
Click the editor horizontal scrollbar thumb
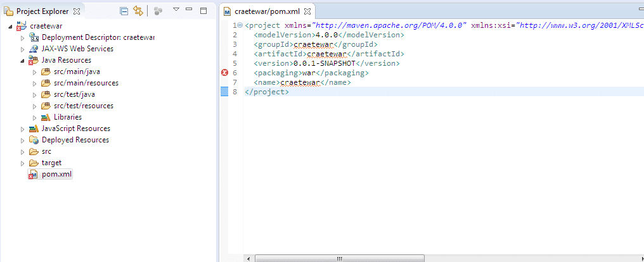[x=340, y=258]
